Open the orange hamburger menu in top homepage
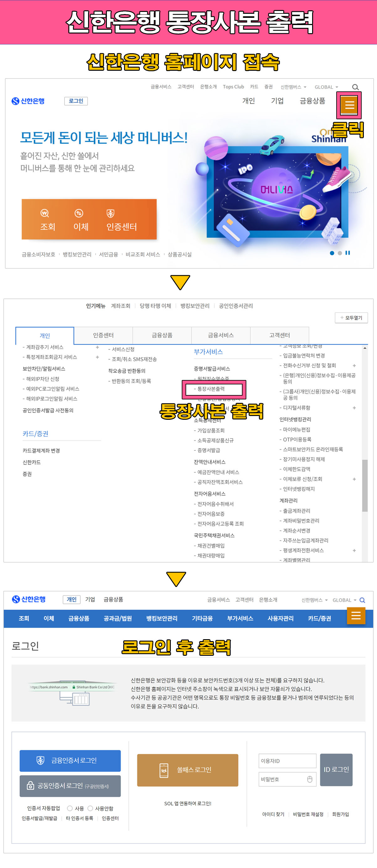Screen dimensions: 377x868 349,105
